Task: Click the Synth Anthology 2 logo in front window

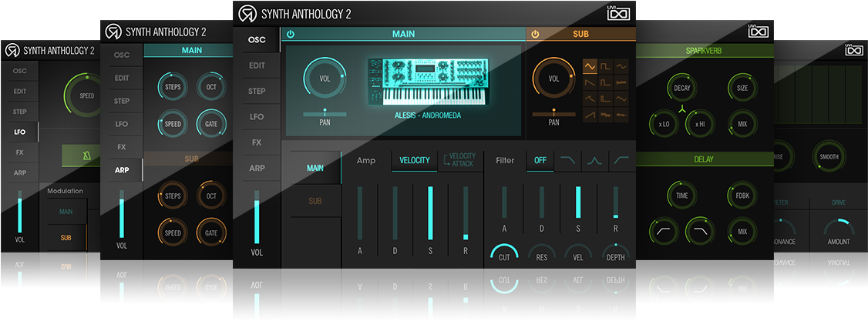Action: coord(247,13)
